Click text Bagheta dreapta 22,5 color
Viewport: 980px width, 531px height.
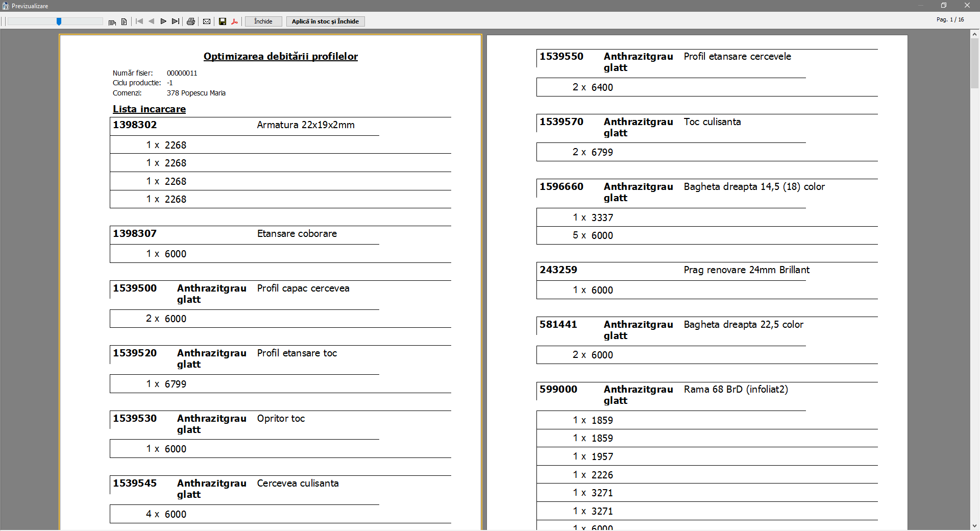pyautogui.click(x=744, y=324)
